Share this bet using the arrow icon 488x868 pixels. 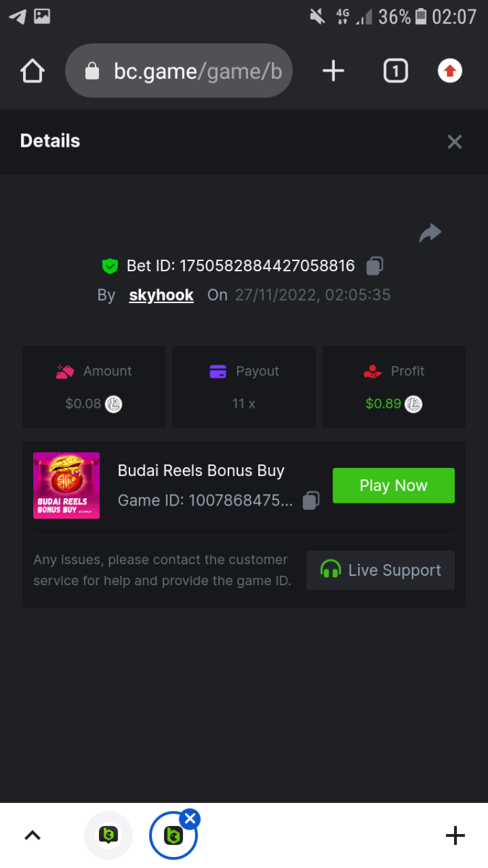pyautogui.click(x=430, y=233)
